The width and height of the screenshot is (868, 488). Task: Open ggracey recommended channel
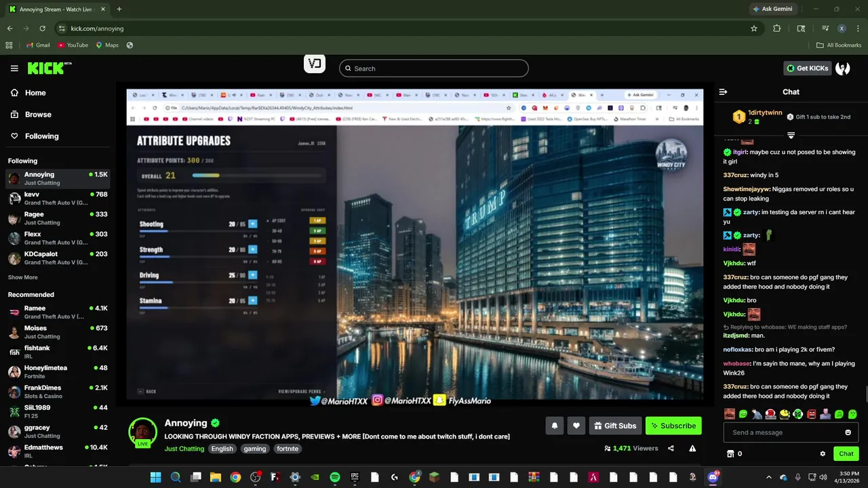[57, 431]
